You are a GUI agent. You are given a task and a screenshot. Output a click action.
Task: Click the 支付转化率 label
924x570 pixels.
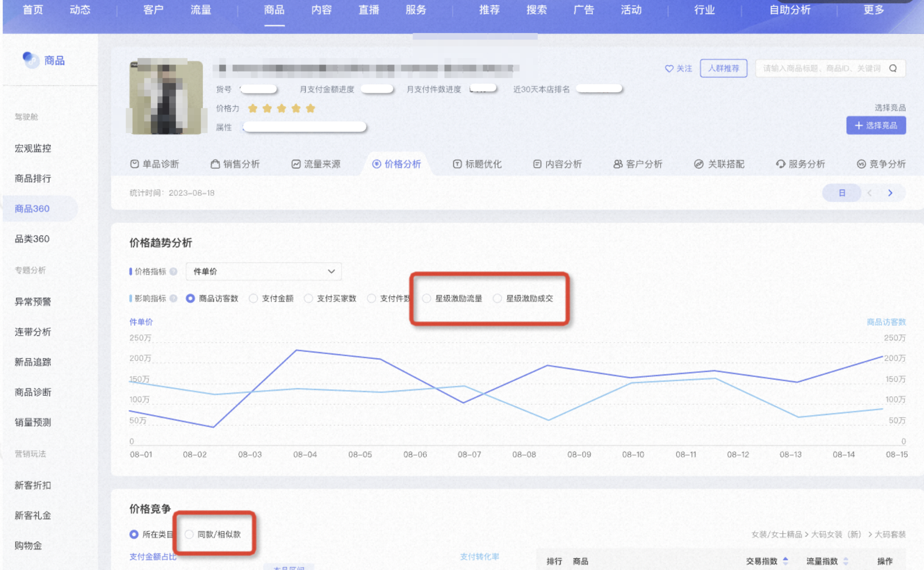(480, 557)
